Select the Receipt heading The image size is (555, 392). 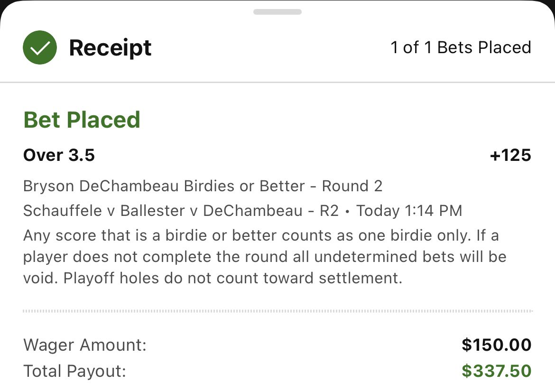[x=110, y=48]
